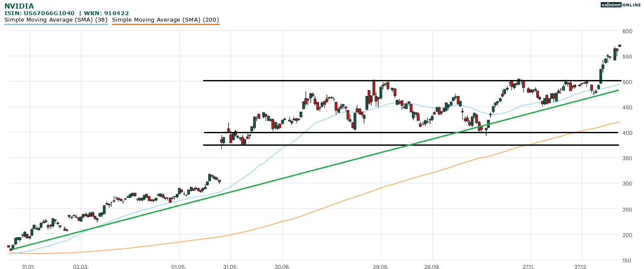Screen dimensions: 644x269
Task: Click the 30.06. date axis label
Action: [282, 266]
